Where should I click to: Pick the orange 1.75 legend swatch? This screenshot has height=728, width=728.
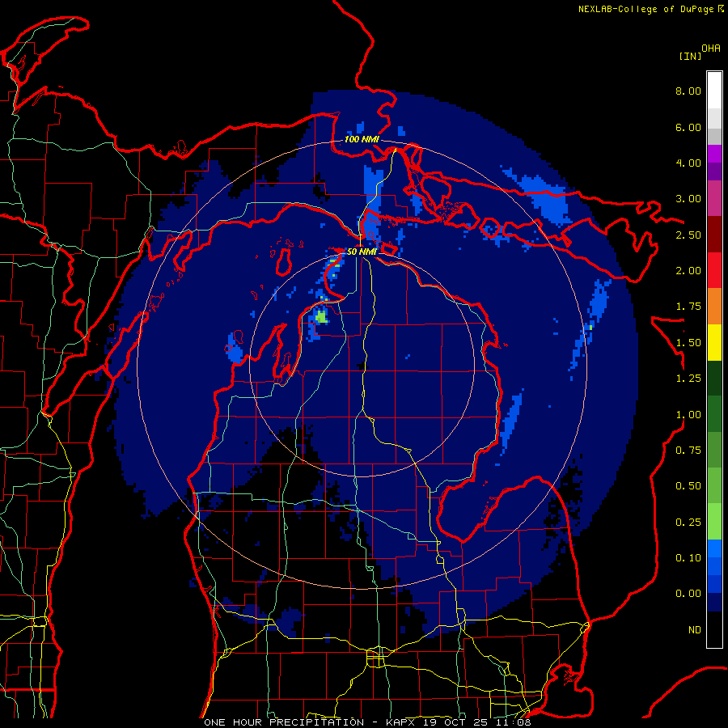coord(714,307)
